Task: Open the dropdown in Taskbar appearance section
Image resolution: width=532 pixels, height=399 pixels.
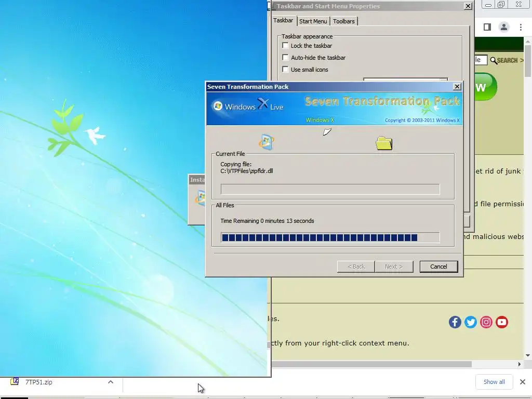Action: (x=405, y=79)
